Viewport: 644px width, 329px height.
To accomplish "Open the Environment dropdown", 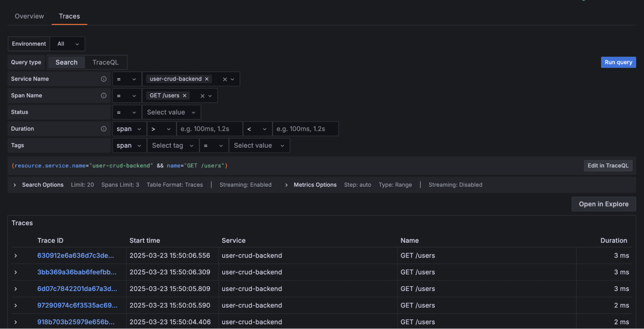I will click(x=67, y=44).
